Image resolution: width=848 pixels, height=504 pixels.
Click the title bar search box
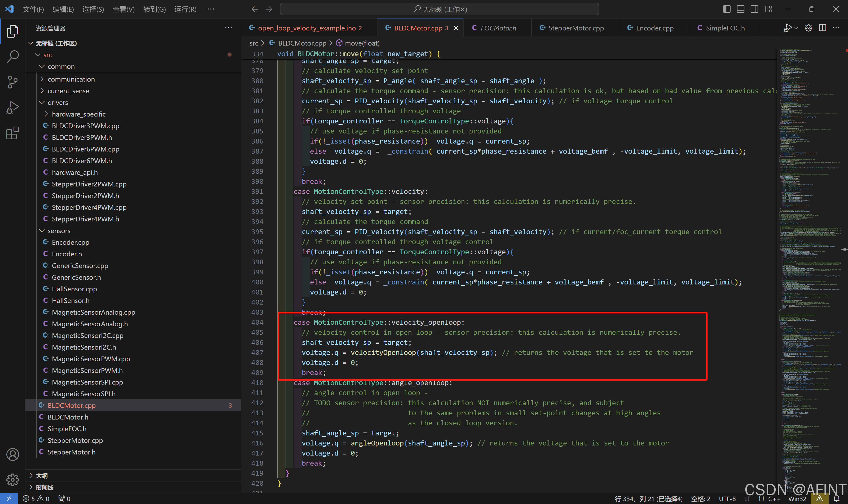tap(440, 9)
